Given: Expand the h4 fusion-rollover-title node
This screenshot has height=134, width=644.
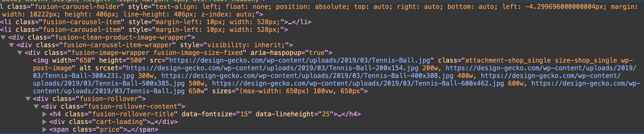Looking at the screenshot, I should pos(44,114).
